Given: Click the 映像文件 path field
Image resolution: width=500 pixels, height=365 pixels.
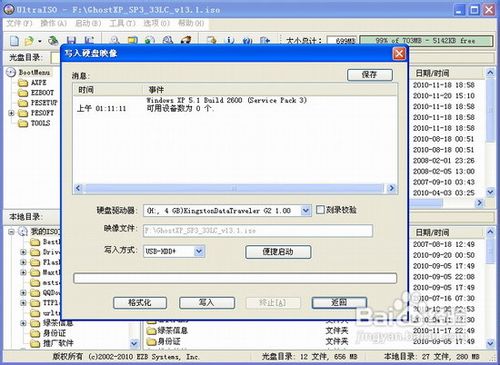Looking at the screenshot, I should point(258,231).
